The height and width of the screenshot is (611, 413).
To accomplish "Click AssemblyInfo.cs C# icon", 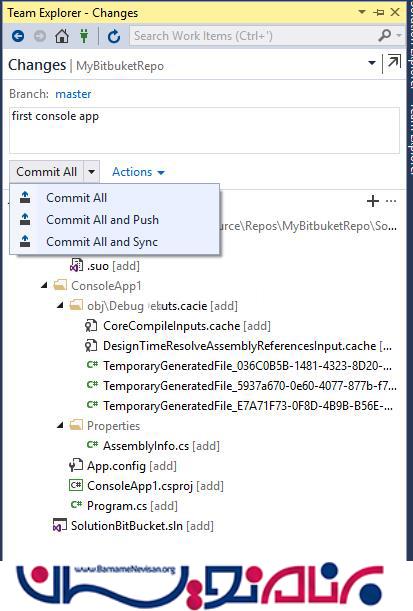I will (92, 445).
